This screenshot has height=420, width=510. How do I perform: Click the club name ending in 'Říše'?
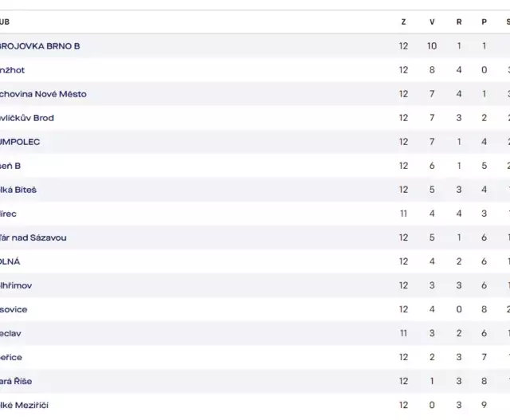click(16, 381)
